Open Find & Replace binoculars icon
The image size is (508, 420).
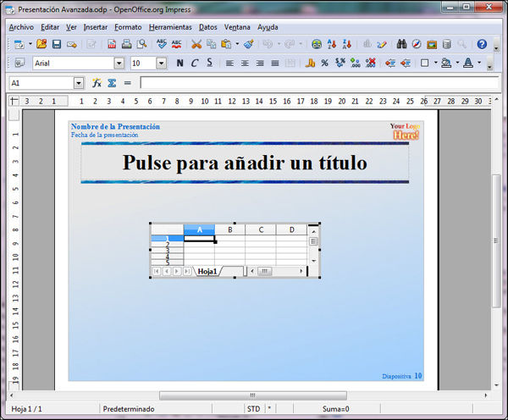[402, 44]
